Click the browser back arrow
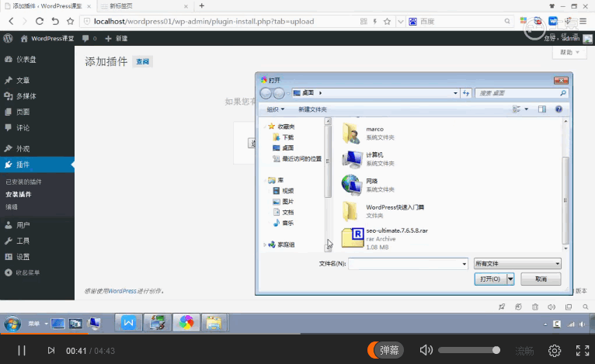The height and width of the screenshot is (364, 595). click(11, 21)
